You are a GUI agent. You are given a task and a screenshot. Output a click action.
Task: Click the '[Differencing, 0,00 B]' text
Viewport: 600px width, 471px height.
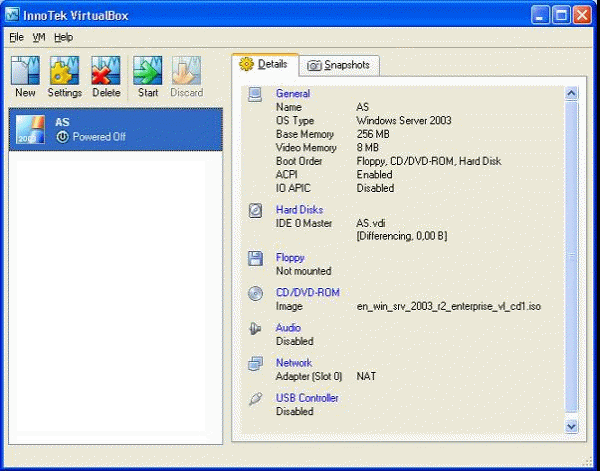[x=401, y=236]
